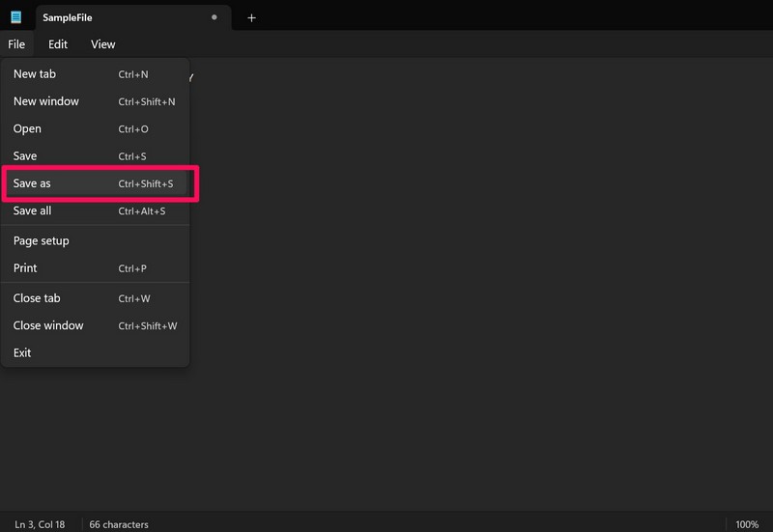Close the File menu via File menu header
Screen dimensions: 773x532
click(x=16, y=44)
